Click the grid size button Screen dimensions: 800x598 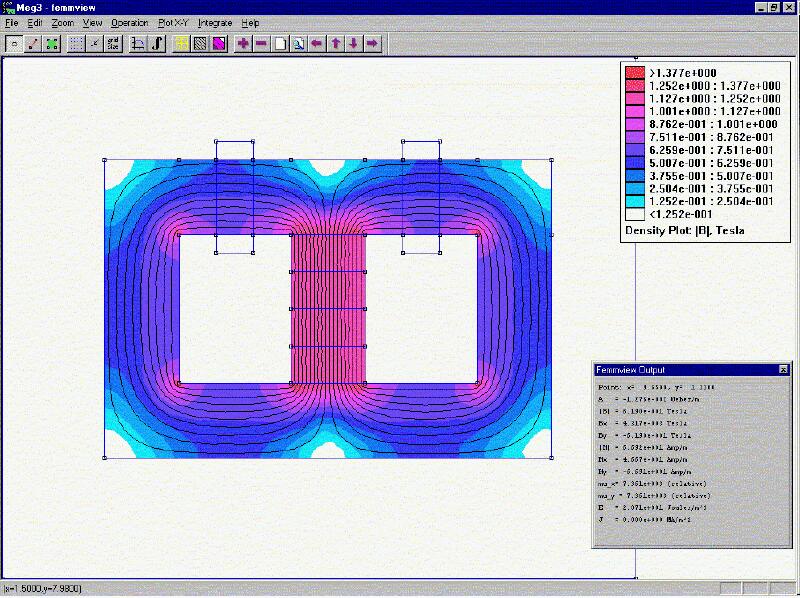click(x=114, y=43)
